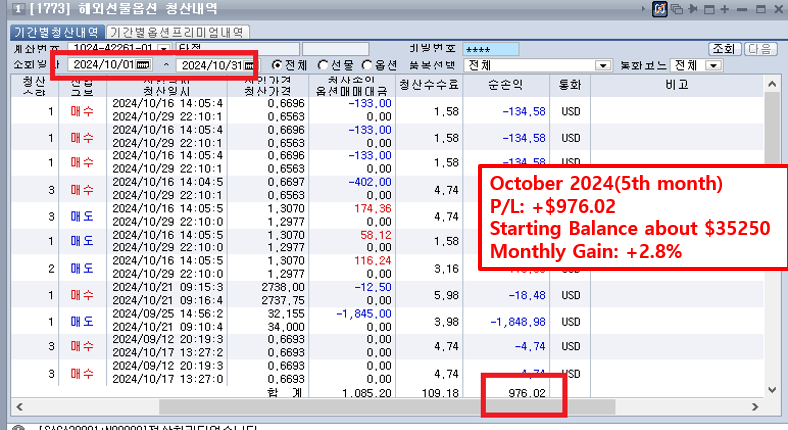This screenshot has height=430, width=788.
Task: Click the horizontal scrollbar under the table
Action: [300, 407]
